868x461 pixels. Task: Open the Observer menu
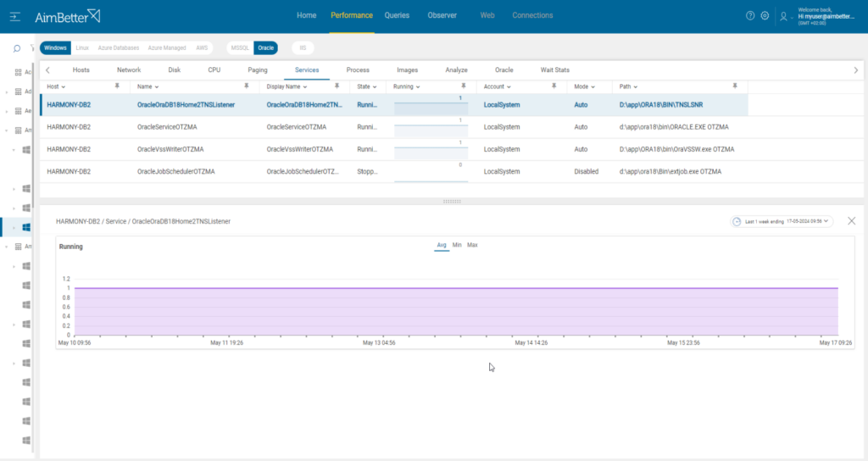[x=442, y=15]
